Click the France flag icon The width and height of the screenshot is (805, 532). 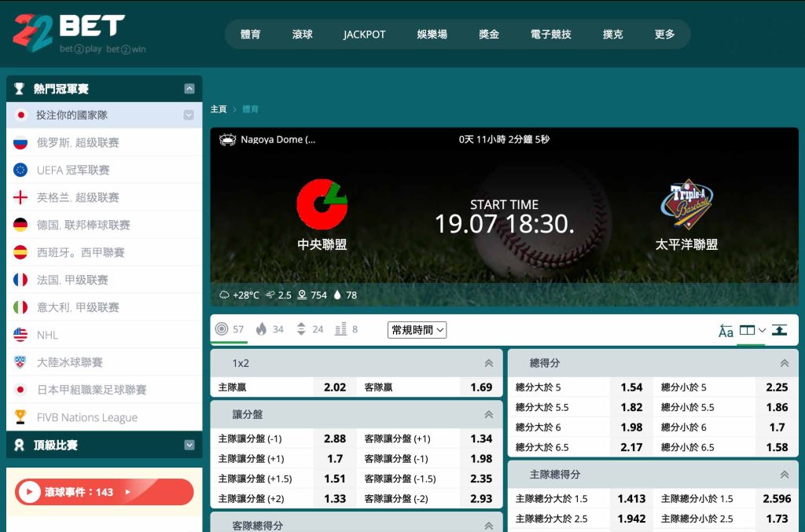click(20, 280)
